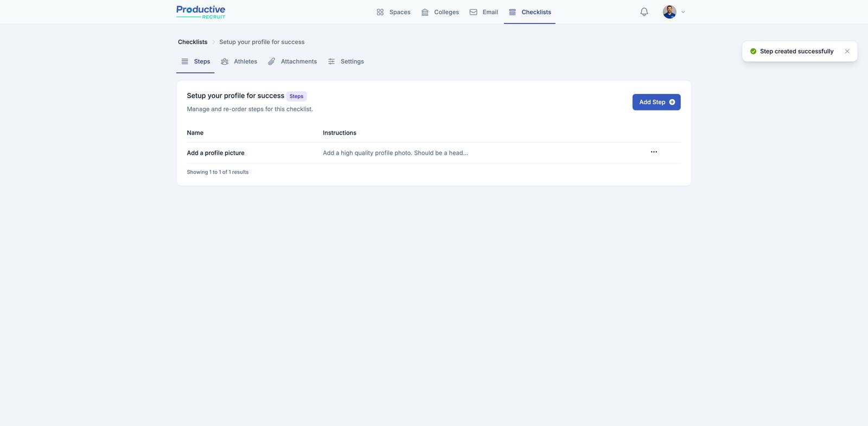Click the Athletes group icon
The height and width of the screenshot is (426, 868).
pyautogui.click(x=225, y=62)
